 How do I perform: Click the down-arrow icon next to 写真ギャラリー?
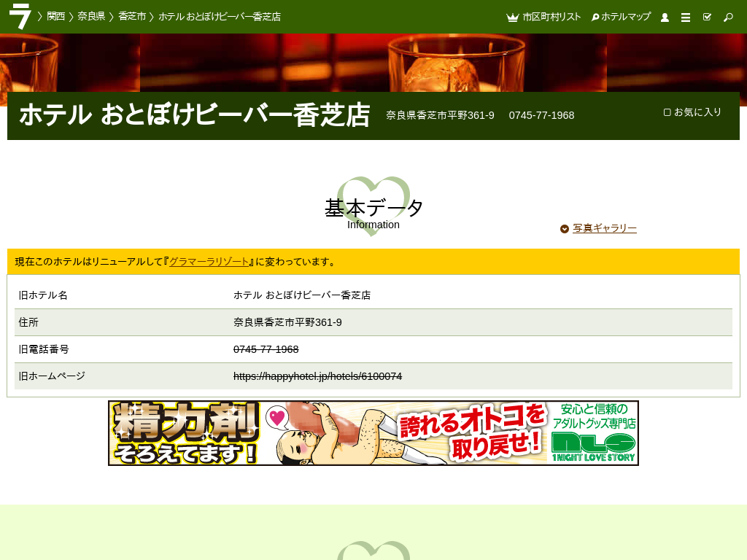pos(565,229)
